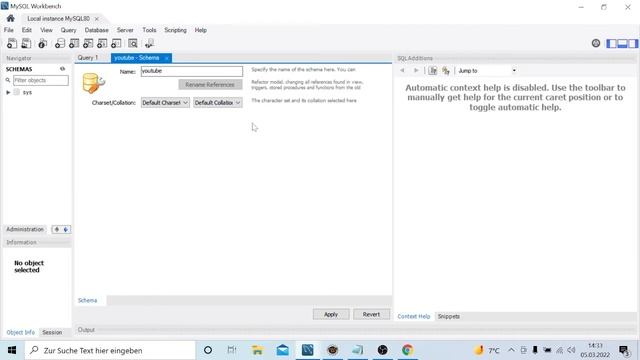The image size is (640, 360).
Task: Open the Scripting menu
Action: coord(175,30)
